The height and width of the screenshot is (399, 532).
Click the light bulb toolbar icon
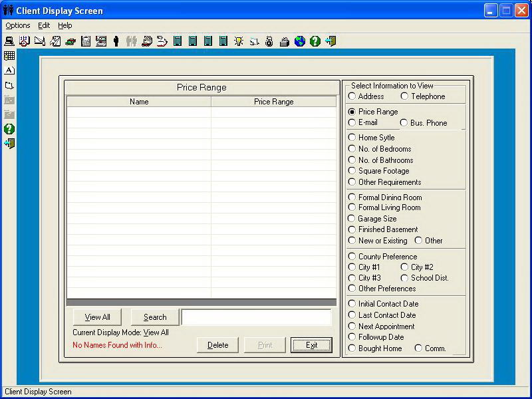(x=239, y=41)
